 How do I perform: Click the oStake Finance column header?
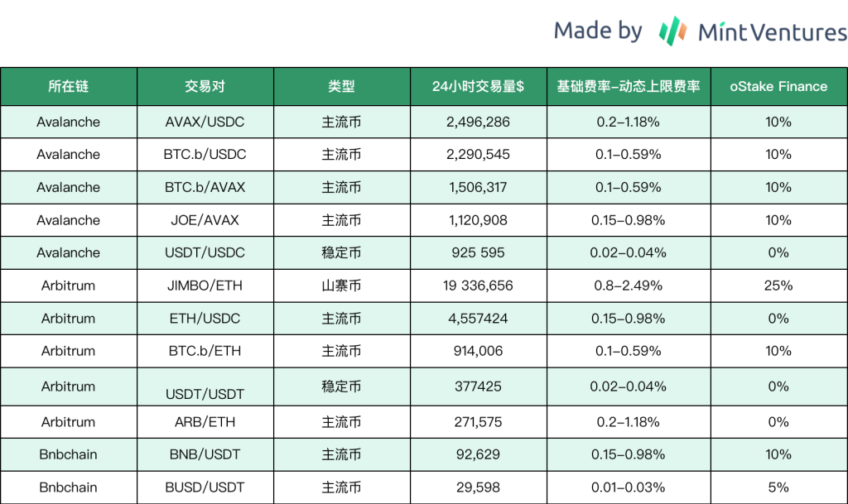pos(778,86)
